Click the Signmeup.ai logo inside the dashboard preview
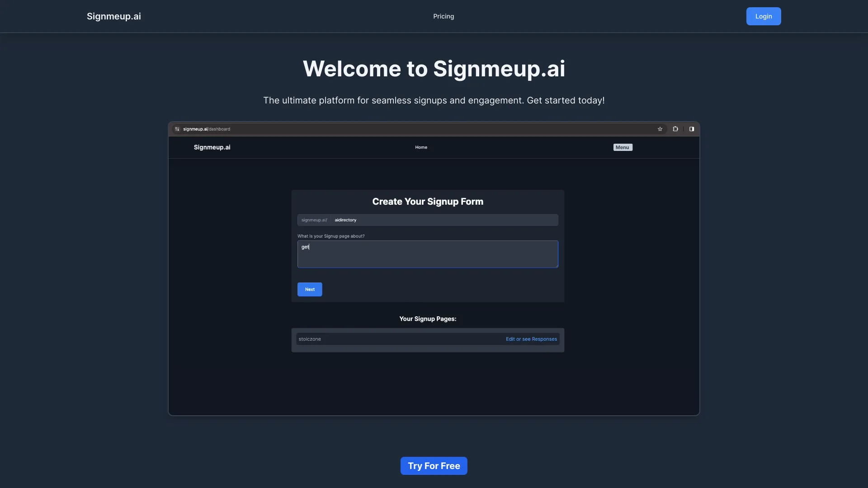The height and width of the screenshot is (488, 868). coord(212,147)
